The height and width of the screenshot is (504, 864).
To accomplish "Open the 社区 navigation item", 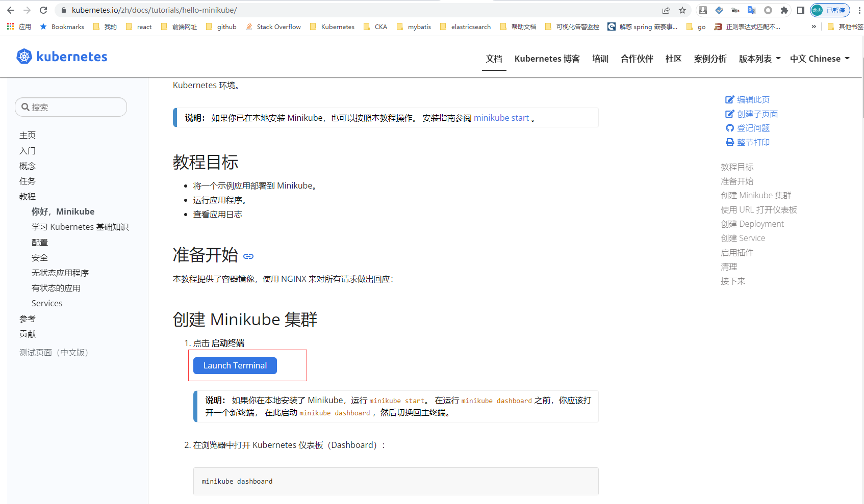I will coord(674,59).
